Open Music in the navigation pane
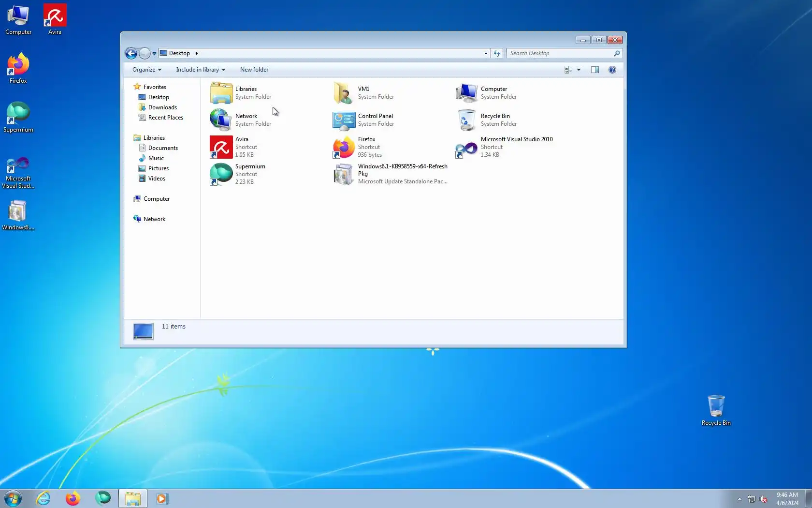The height and width of the screenshot is (508, 812). 156,158
